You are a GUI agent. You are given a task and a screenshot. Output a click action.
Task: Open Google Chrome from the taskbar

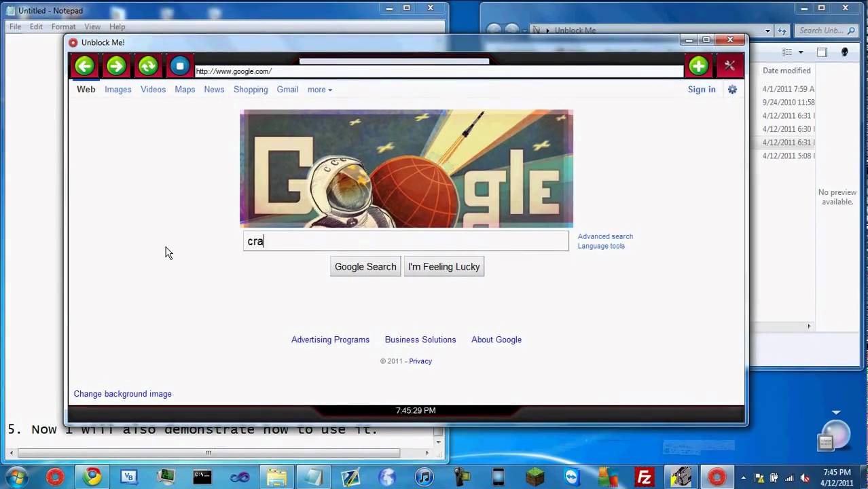92,477
